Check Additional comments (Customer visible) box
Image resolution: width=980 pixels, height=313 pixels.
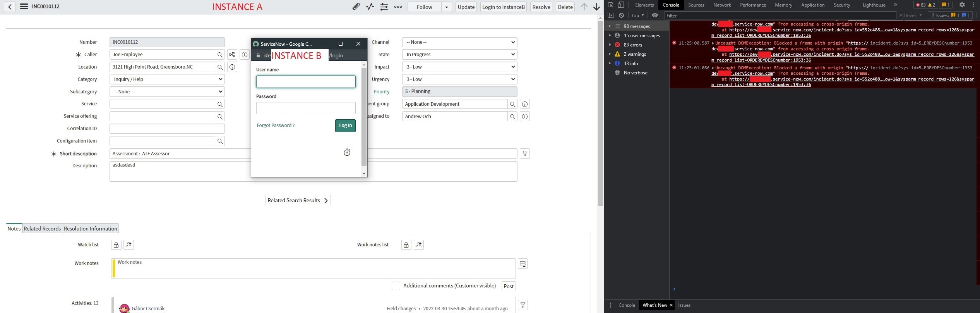(x=396, y=286)
